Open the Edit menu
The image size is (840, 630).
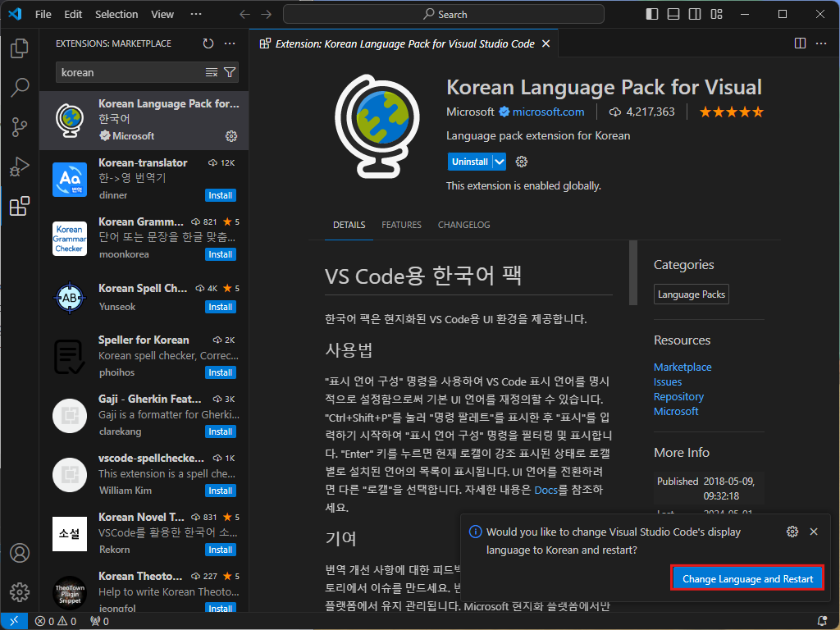tap(73, 15)
